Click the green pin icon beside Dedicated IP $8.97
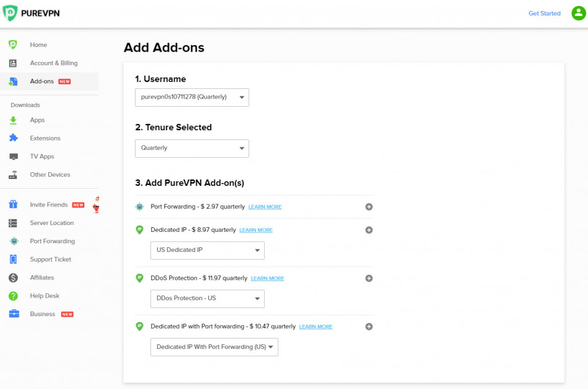588x389 pixels. pyautogui.click(x=140, y=229)
